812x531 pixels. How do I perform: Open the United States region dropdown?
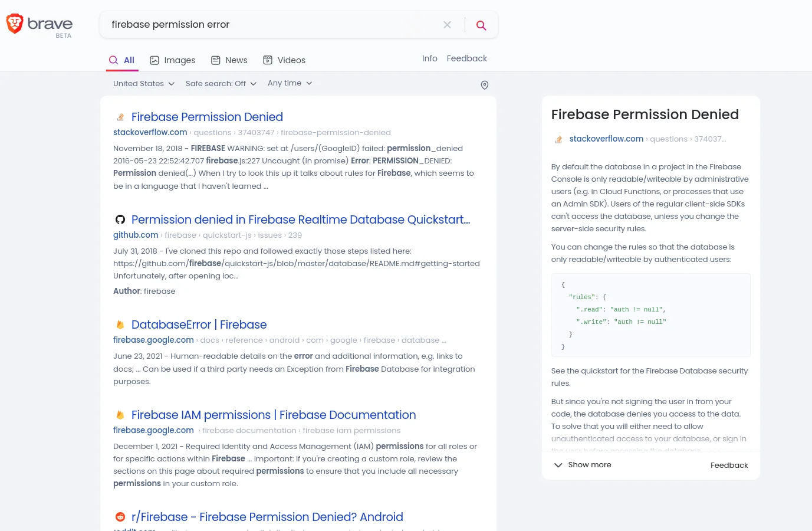click(x=144, y=84)
